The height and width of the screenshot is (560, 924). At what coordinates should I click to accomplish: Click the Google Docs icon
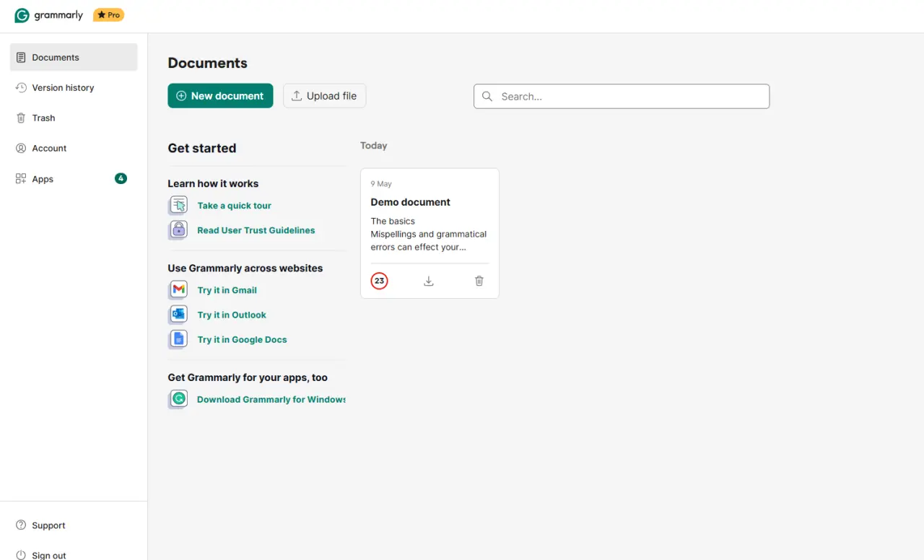[178, 339]
